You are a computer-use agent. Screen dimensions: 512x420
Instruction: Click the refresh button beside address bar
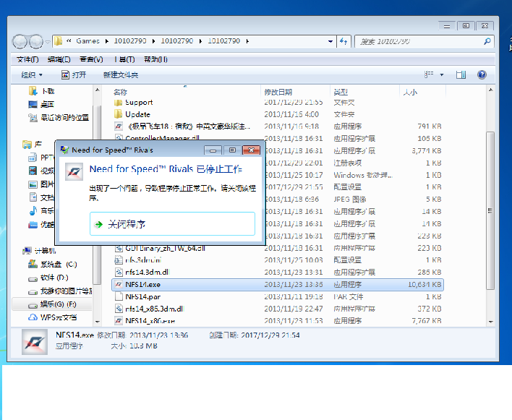pos(344,41)
